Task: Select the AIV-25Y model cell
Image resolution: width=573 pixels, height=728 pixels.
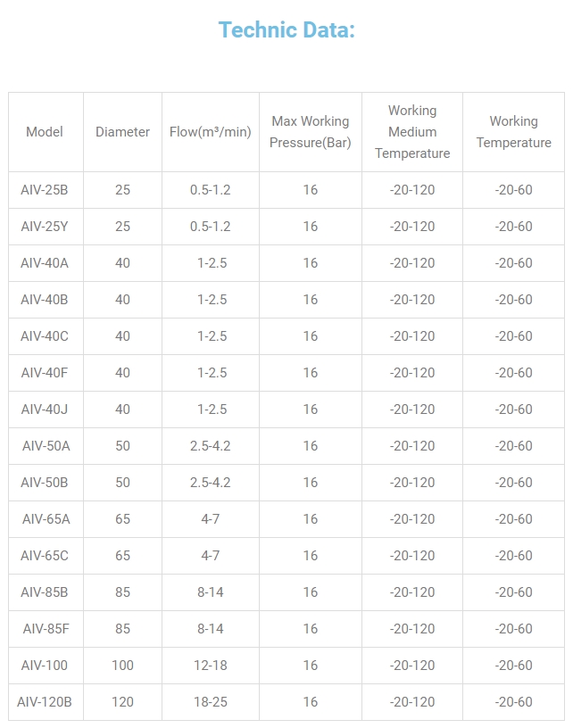Action: [45, 227]
